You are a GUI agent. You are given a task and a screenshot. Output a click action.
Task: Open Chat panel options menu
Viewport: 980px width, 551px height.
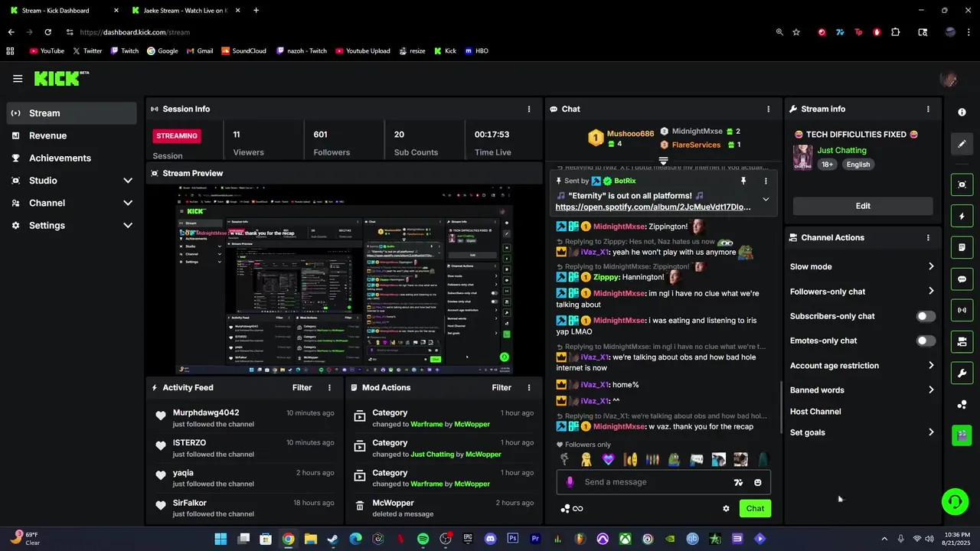[769, 109]
